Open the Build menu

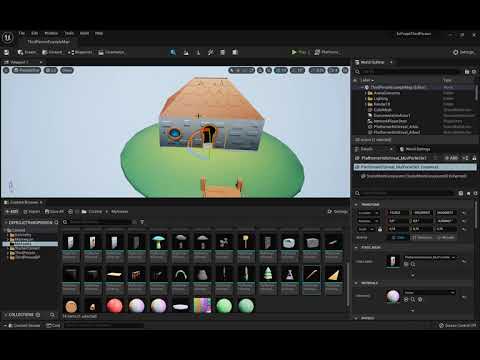pyautogui.click(x=84, y=33)
